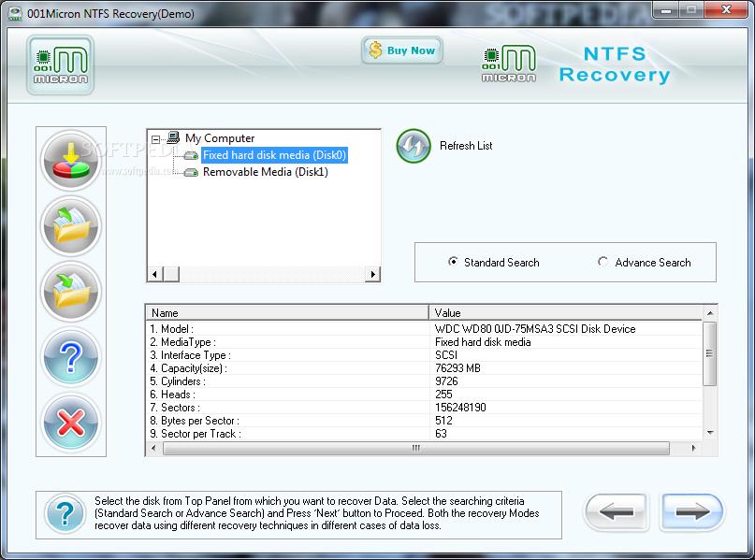This screenshot has width=755, height=560.
Task: Click the question mark icon in the instructions panel
Action: (65, 513)
